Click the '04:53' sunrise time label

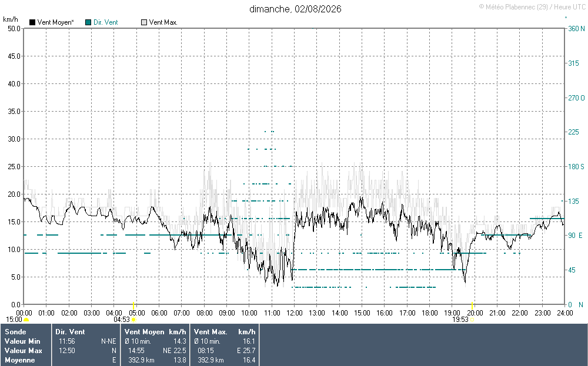pos(122,320)
